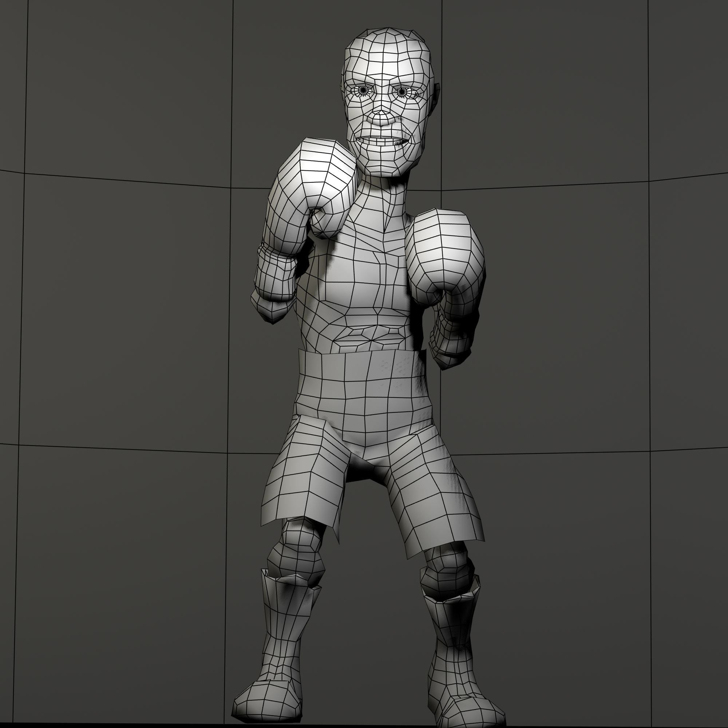Click the right-side leg of the shorts

(433, 497)
